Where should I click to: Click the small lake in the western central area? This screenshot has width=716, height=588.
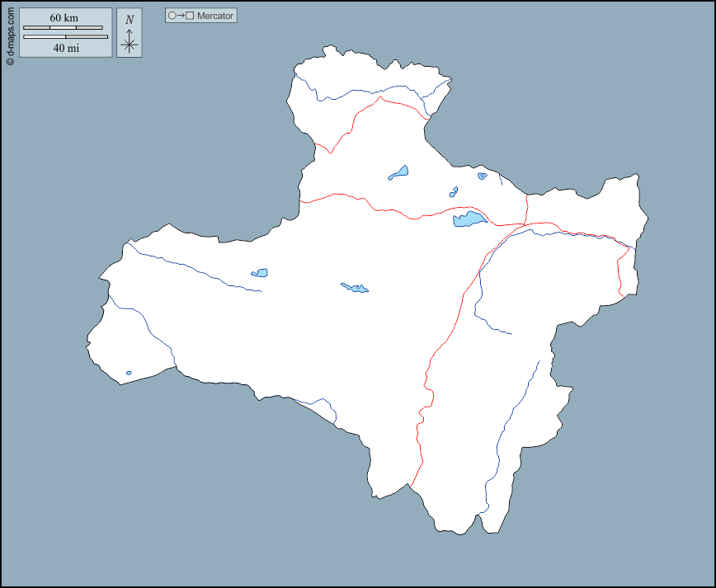(x=260, y=273)
